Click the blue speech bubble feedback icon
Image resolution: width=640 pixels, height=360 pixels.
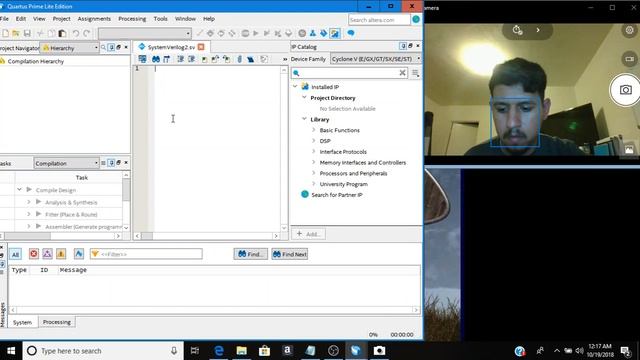351,33
